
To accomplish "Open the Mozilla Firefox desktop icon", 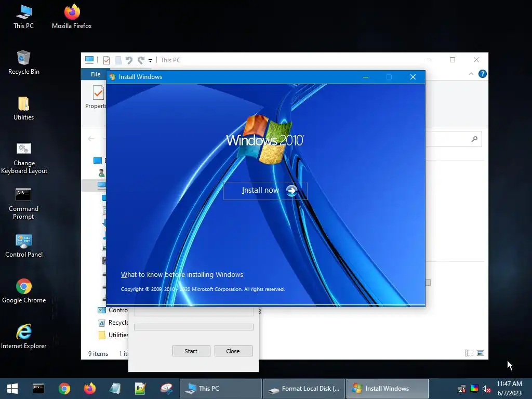I will 72,17.
